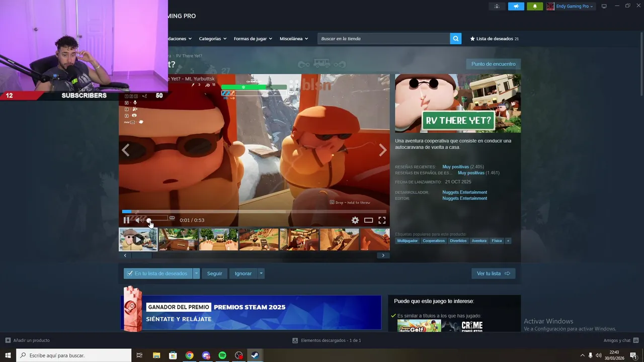644x362 pixels.
Task: Open the Miscelánea menu
Action: 294,39
